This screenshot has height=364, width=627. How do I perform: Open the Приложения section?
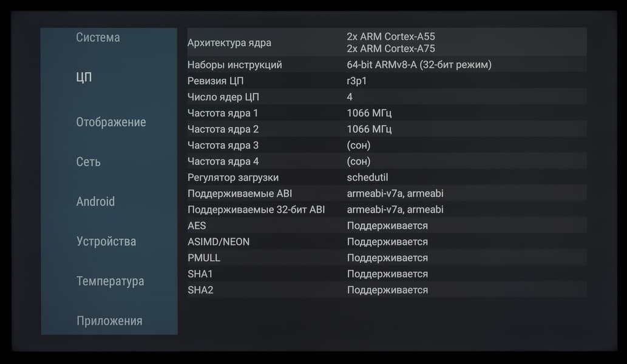click(x=109, y=321)
